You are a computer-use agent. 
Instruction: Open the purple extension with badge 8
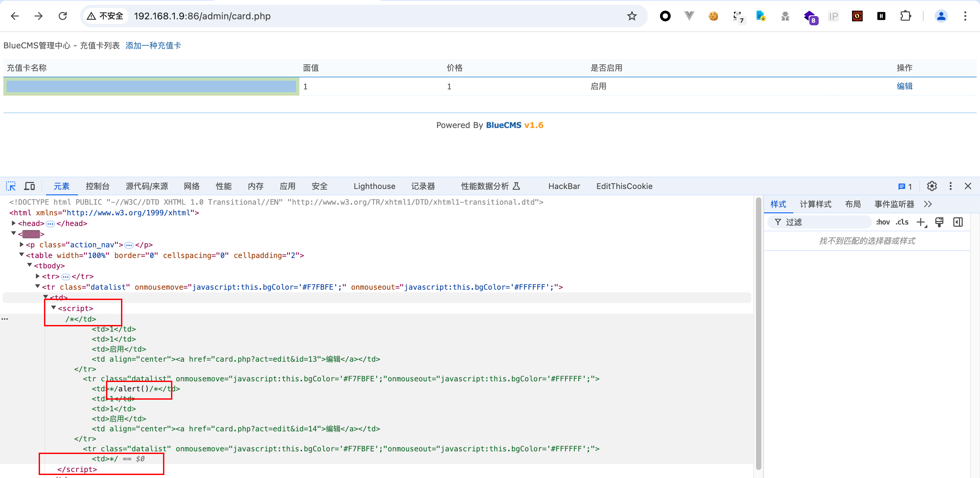(810, 17)
